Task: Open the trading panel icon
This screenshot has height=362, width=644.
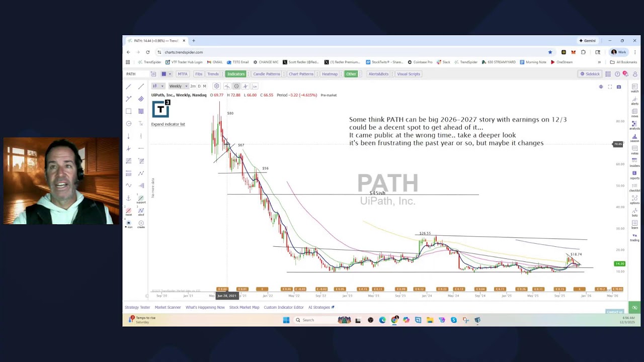Action: tap(634, 237)
